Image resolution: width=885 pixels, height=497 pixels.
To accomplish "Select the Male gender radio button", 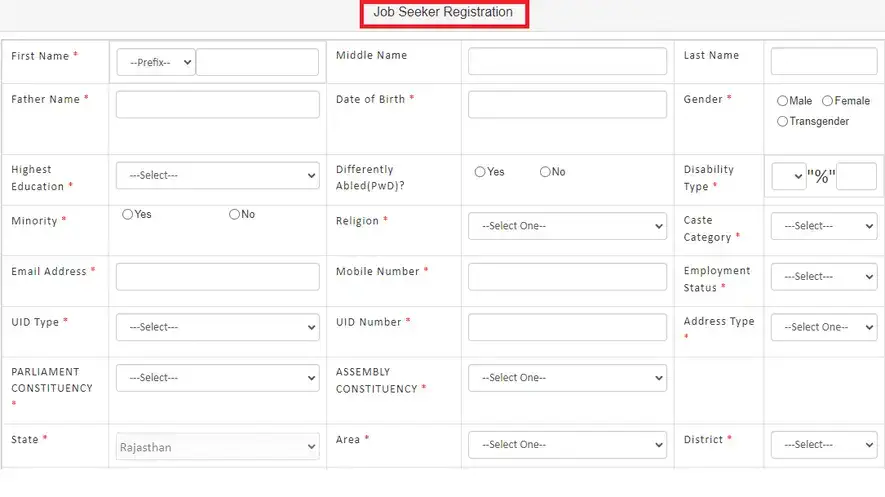I will pos(782,101).
